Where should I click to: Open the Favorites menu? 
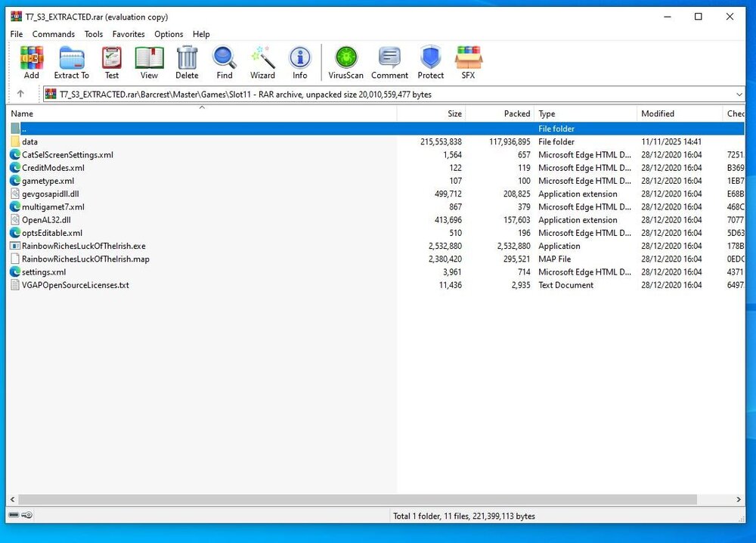coord(129,34)
